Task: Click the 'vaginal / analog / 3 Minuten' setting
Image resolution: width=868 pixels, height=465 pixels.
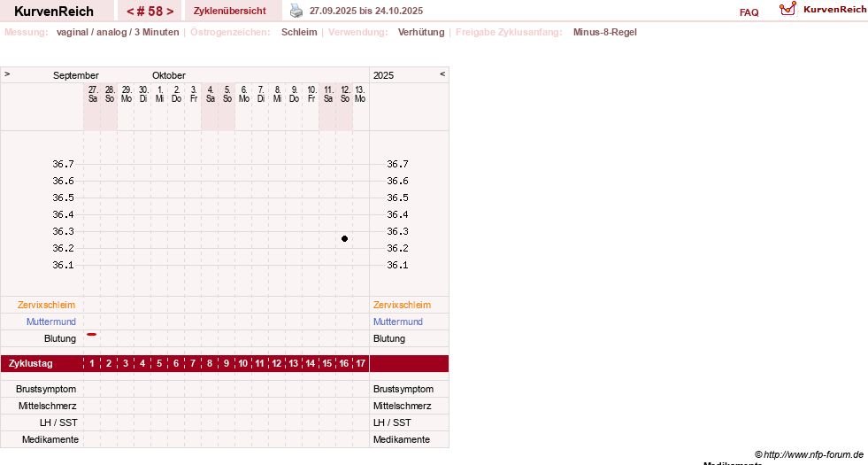Action: pos(118,32)
